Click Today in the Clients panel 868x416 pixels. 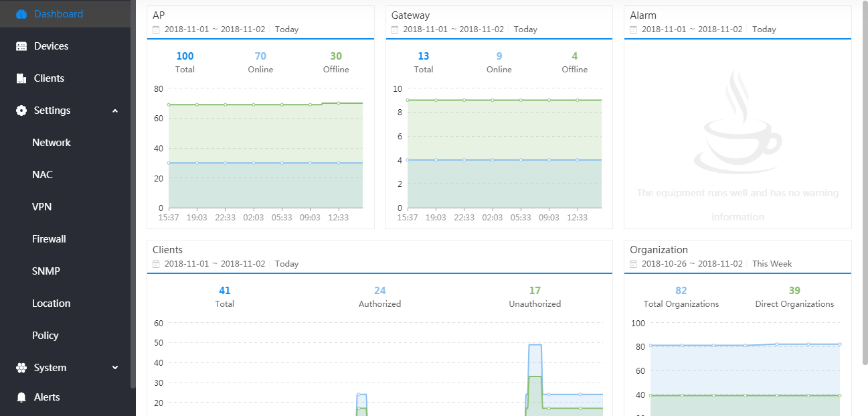coord(286,264)
